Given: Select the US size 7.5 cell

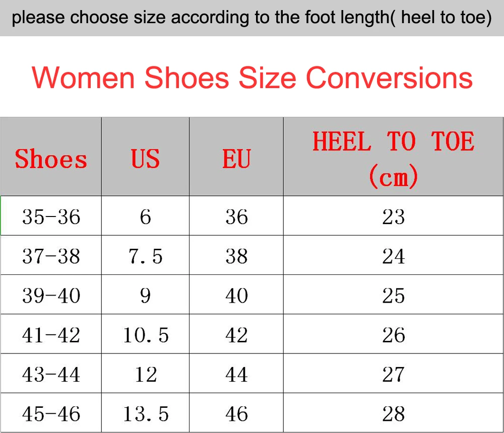Looking at the screenshot, I should [145, 256].
